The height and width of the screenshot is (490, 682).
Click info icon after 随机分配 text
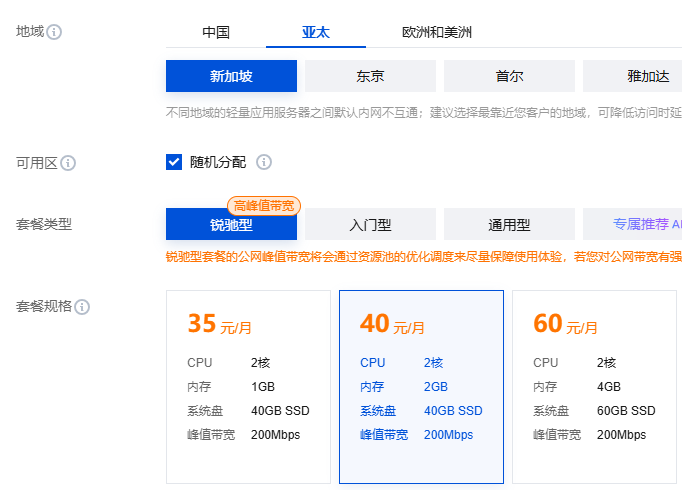[x=264, y=162]
